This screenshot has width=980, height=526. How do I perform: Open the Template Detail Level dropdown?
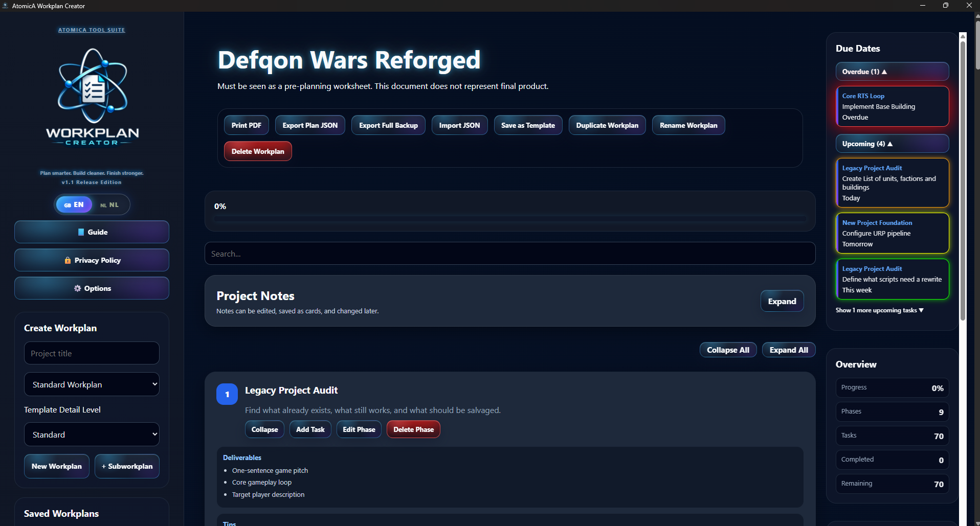[x=92, y=434]
